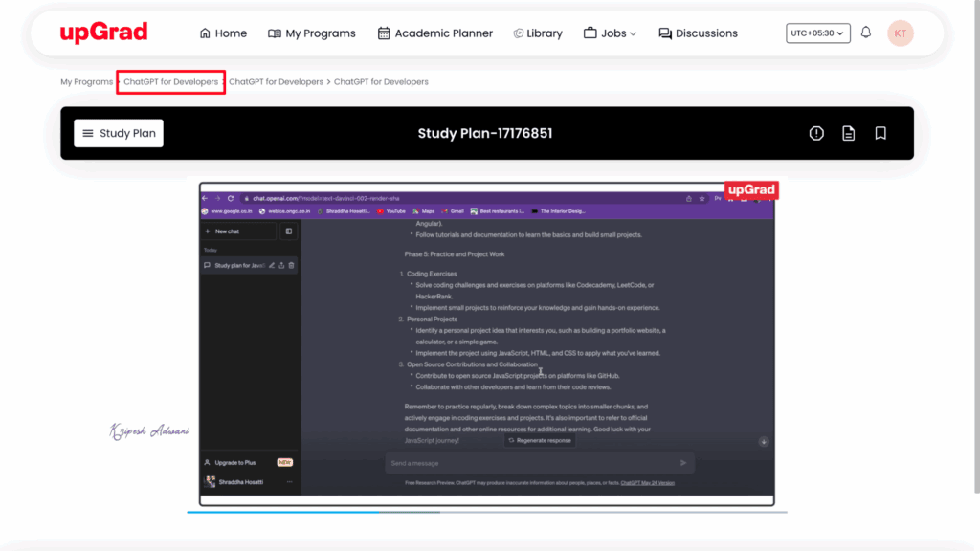Open the Discussions section
The height and width of the screenshot is (551, 980).
click(698, 33)
